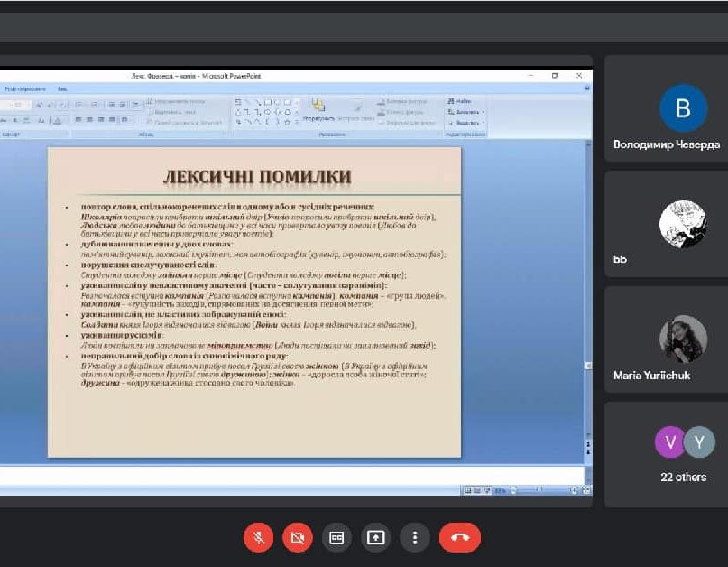This screenshot has height=567, width=728.
Task: Toggle closed captions button
Action: point(336,537)
